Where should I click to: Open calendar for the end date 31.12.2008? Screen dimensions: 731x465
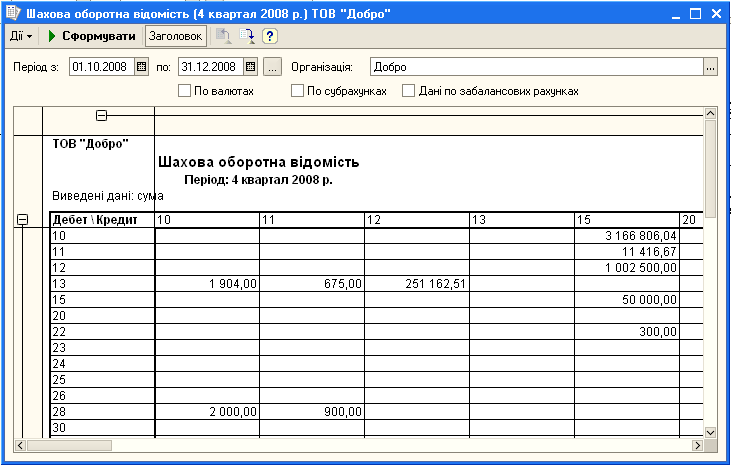coord(250,67)
